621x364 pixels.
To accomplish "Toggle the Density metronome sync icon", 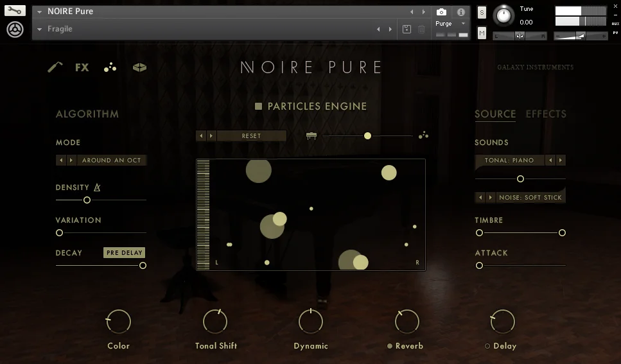I will [x=97, y=187].
